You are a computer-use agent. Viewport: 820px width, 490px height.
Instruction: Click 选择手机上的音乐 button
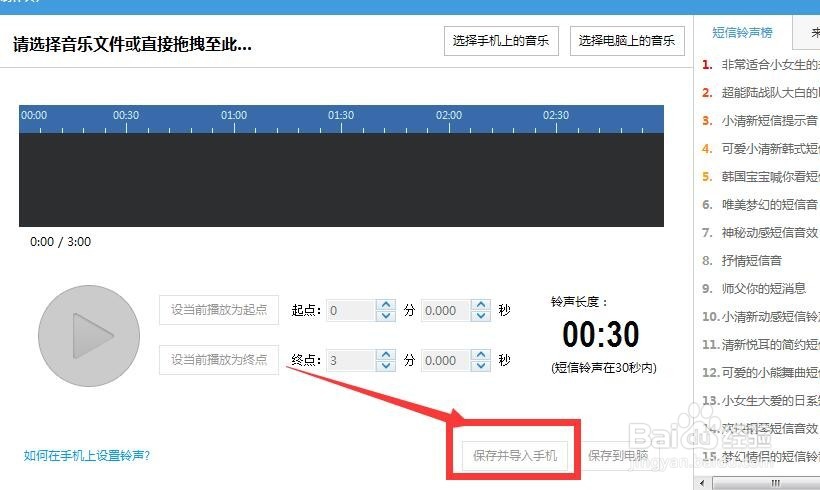point(501,41)
